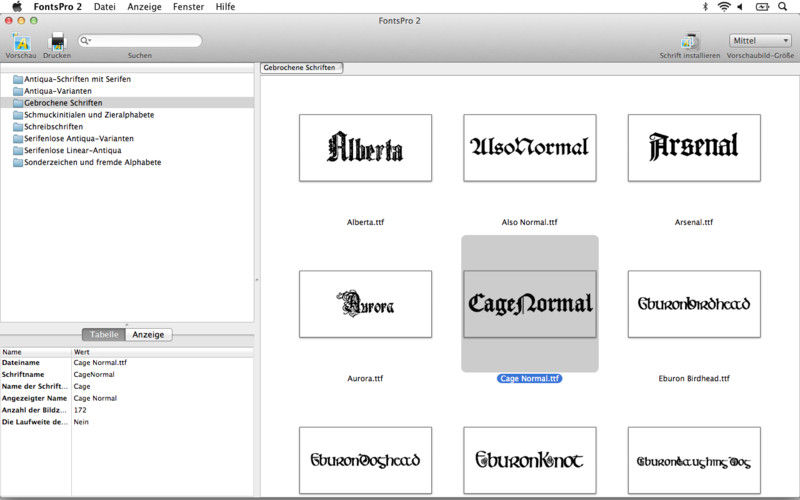Open the Datei menu
This screenshot has width=800, height=500.
click(x=104, y=7)
